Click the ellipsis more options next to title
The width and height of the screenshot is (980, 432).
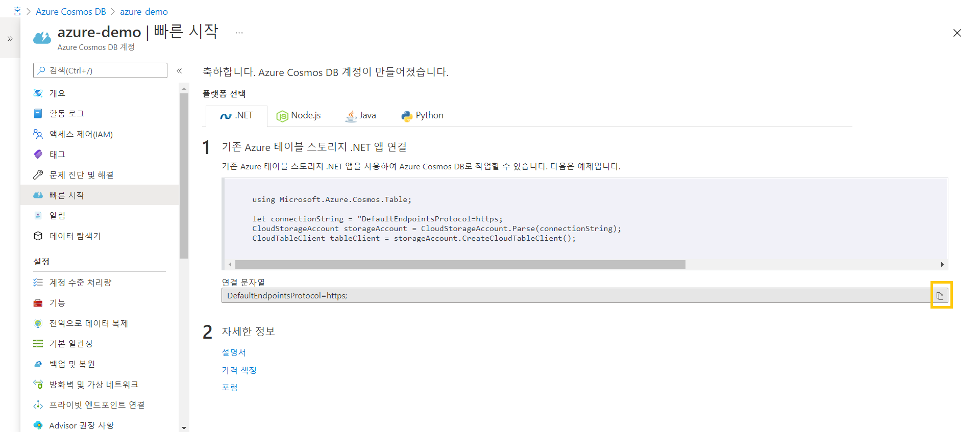pyautogui.click(x=239, y=32)
